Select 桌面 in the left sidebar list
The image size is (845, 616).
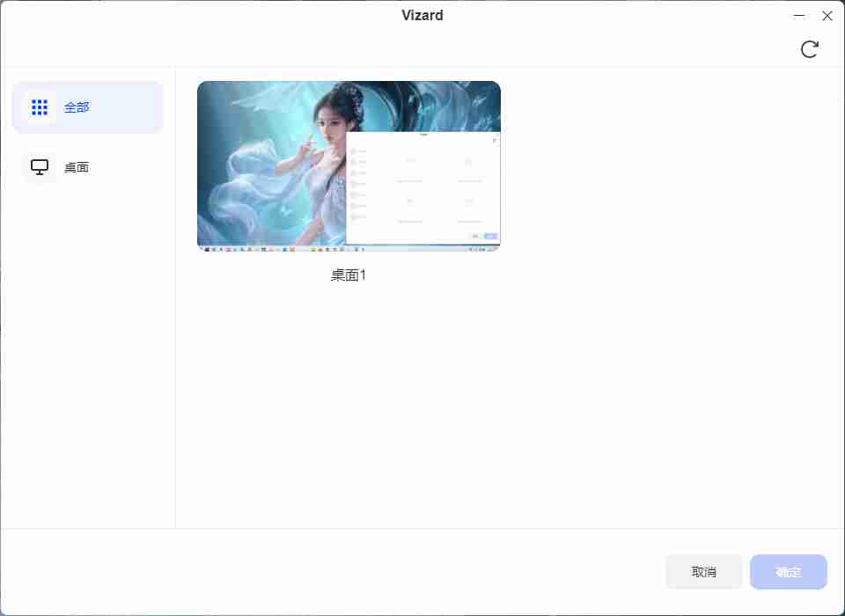[77, 166]
